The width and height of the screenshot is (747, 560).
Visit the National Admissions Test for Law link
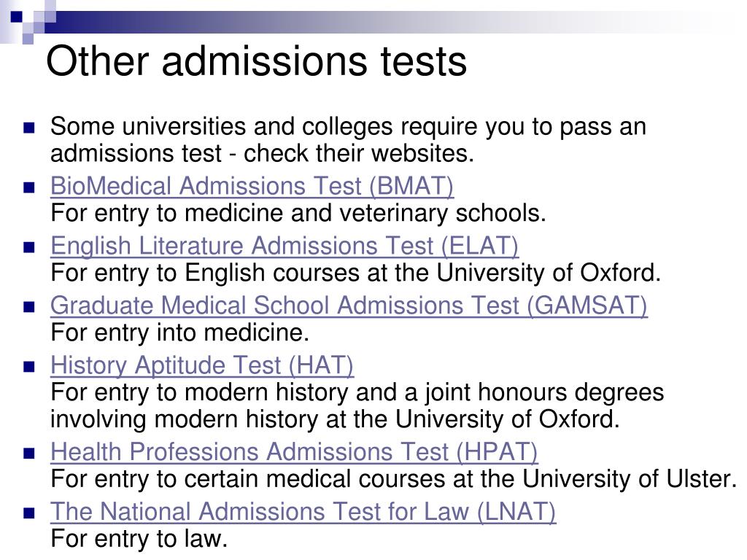click(303, 512)
